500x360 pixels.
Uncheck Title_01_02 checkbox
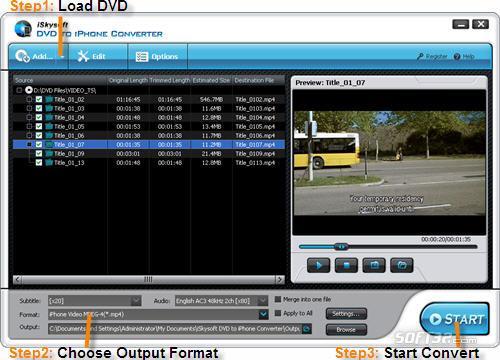tap(39, 99)
